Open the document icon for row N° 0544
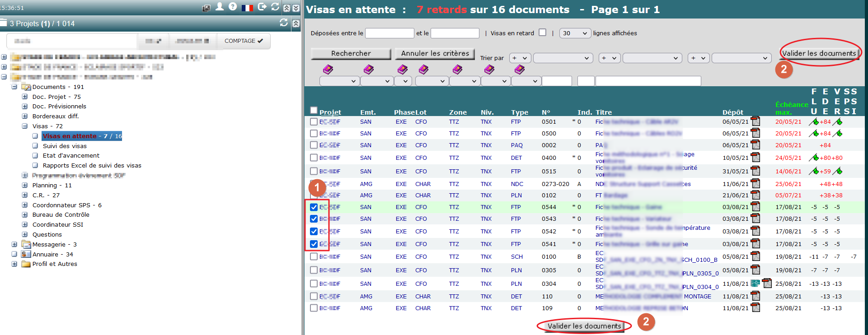868x335 pixels. pyautogui.click(x=755, y=206)
